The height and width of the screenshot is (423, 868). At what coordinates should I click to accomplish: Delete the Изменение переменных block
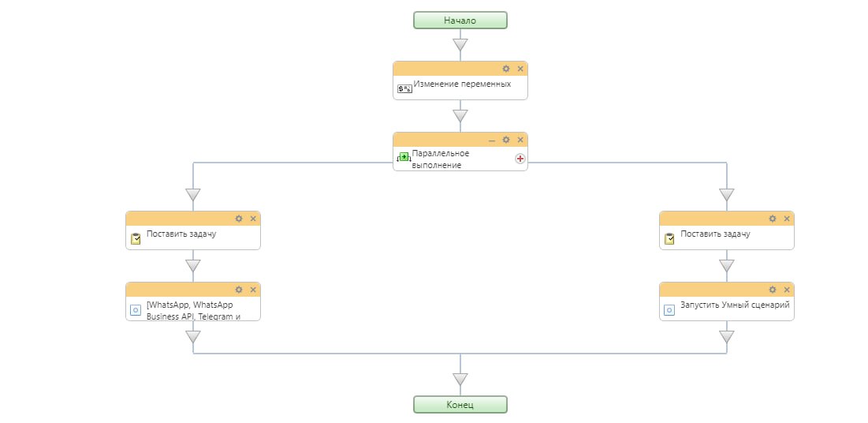[x=520, y=69]
